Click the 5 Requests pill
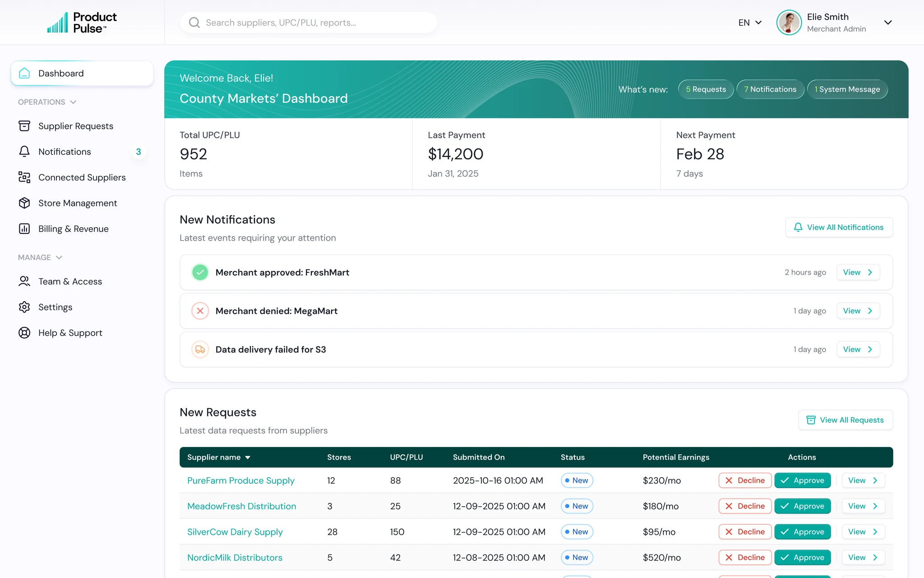Image resolution: width=924 pixels, height=578 pixels. [x=706, y=89]
